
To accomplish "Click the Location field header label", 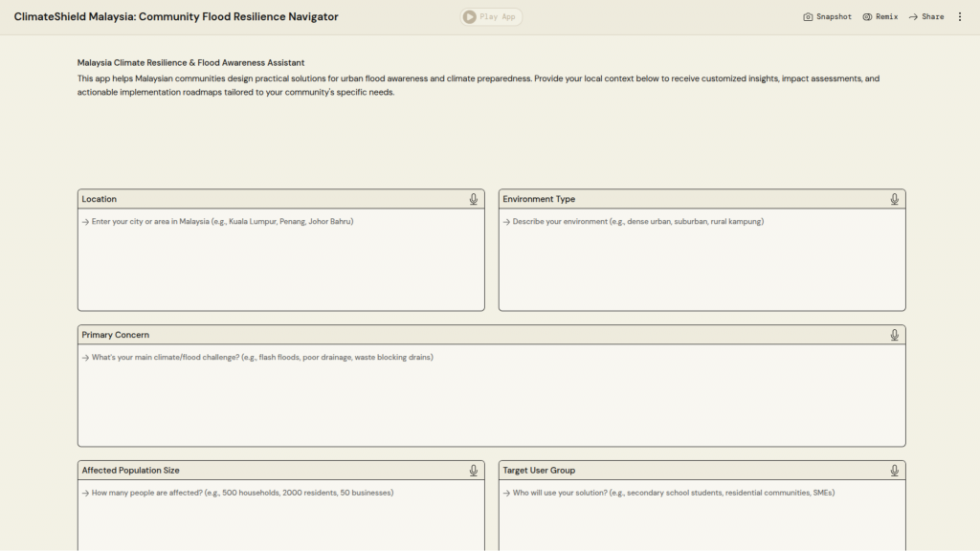I will [100, 199].
